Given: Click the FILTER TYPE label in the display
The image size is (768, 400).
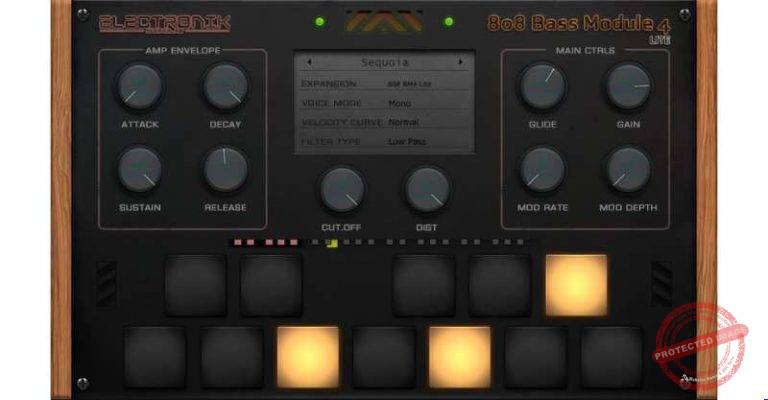Looking at the screenshot, I should click(x=331, y=141).
